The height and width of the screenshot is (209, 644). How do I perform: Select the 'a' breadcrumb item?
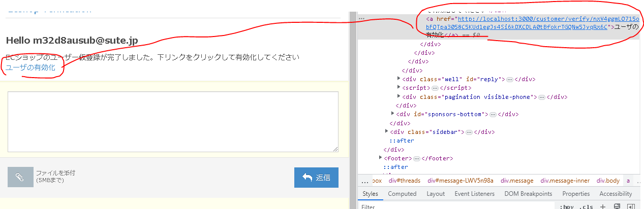tap(628, 181)
